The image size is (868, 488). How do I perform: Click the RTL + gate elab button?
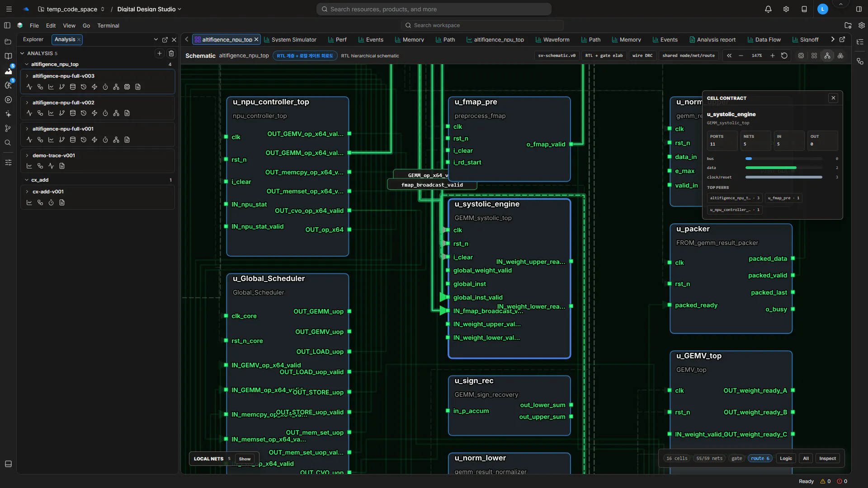pyautogui.click(x=604, y=56)
